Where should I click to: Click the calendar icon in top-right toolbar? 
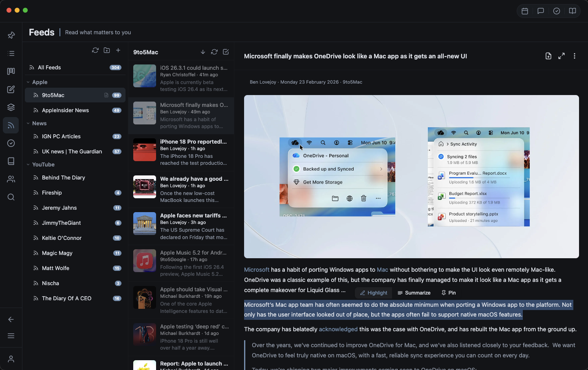pos(525,11)
